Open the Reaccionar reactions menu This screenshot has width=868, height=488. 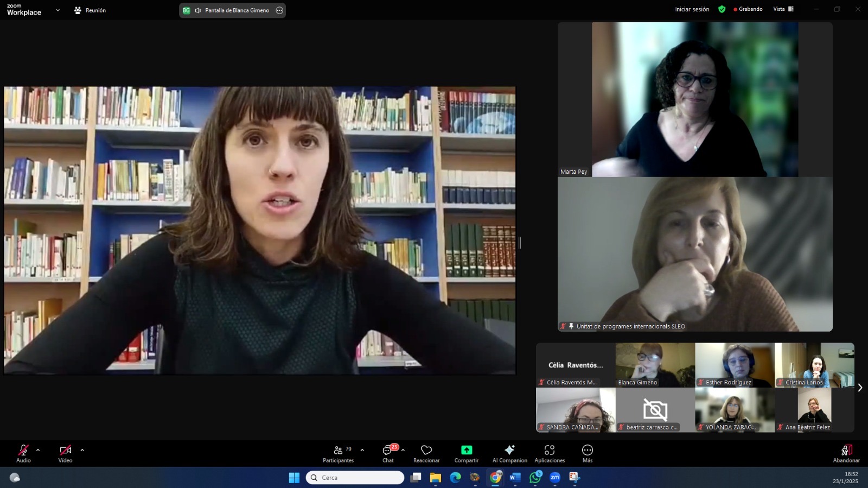[426, 453]
